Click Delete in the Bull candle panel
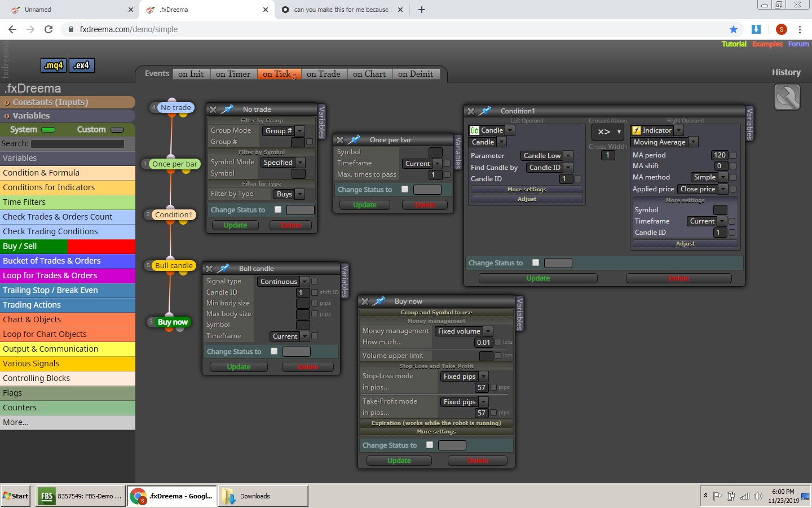Image resolution: width=812 pixels, height=508 pixels. coord(308,367)
